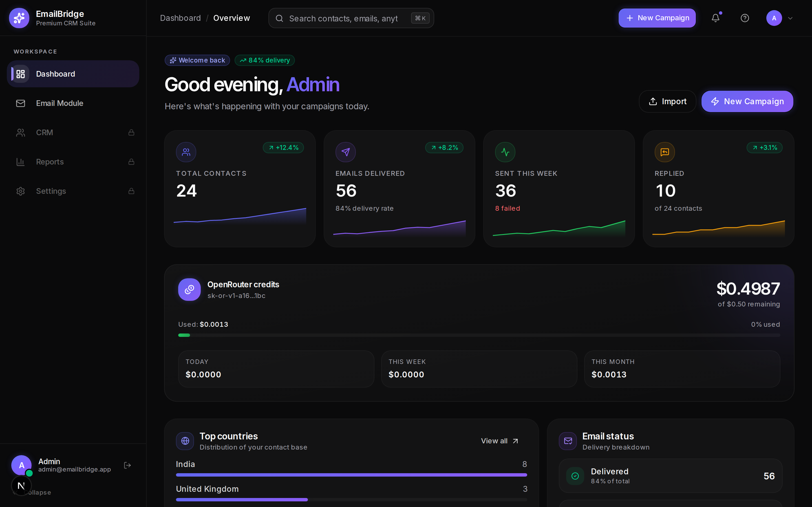Select Dashboard in the workspace sidebar
Screen dimensions: 812x507
73,74
